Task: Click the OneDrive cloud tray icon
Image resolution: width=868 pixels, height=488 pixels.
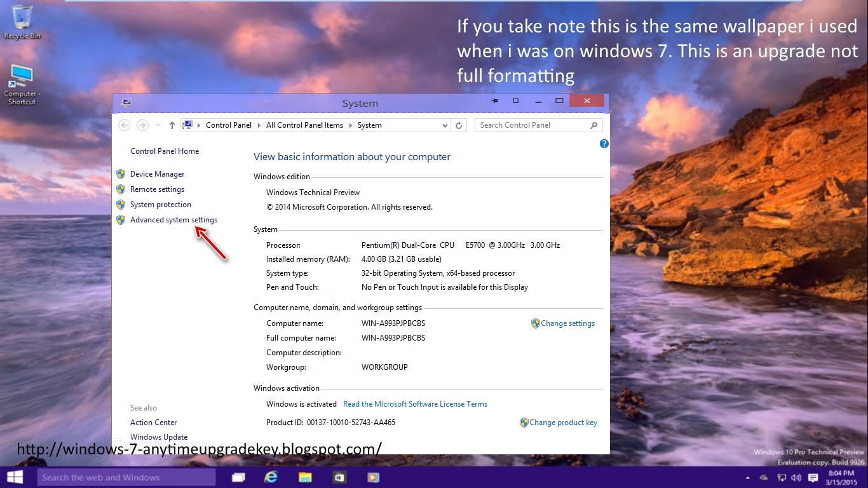Action: click(x=764, y=477)
